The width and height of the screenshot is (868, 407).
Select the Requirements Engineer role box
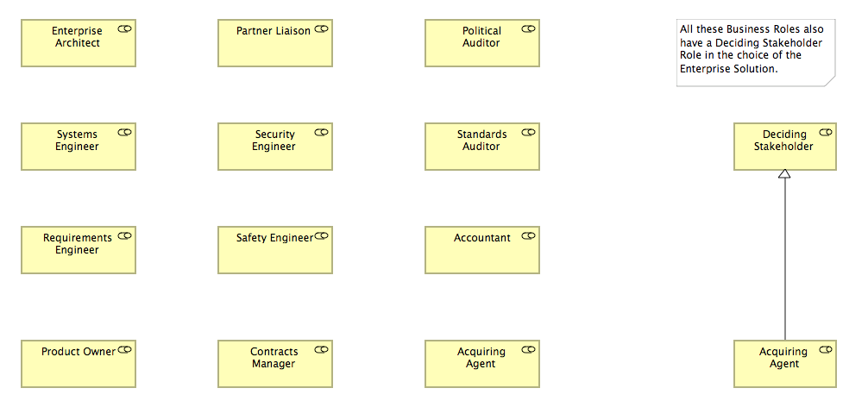79,250
